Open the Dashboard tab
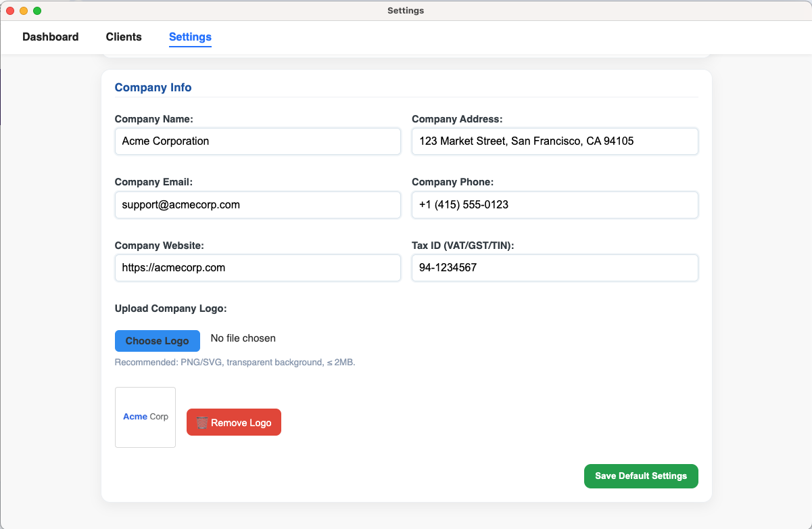 [51, 37]
